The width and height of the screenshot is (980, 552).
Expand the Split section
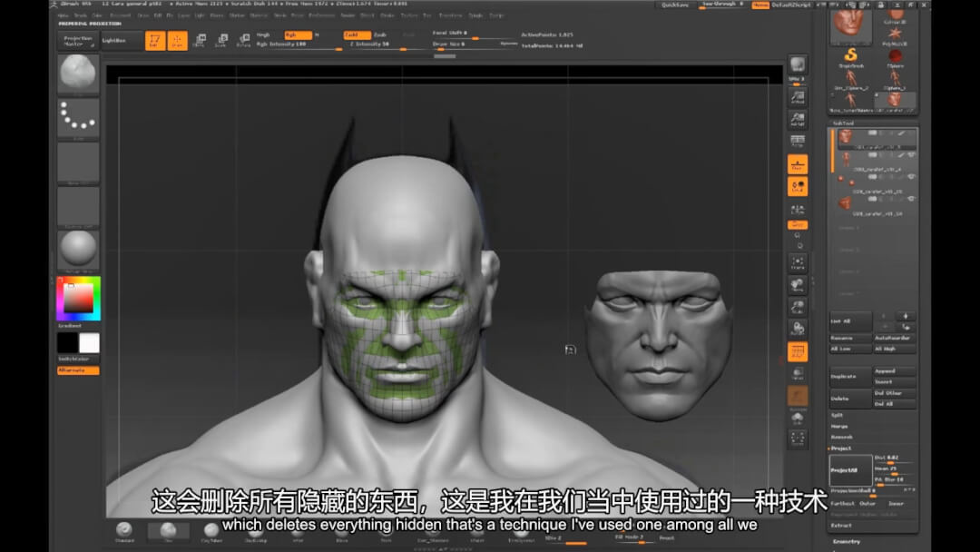pyautogui.click(x=838, y=415)
